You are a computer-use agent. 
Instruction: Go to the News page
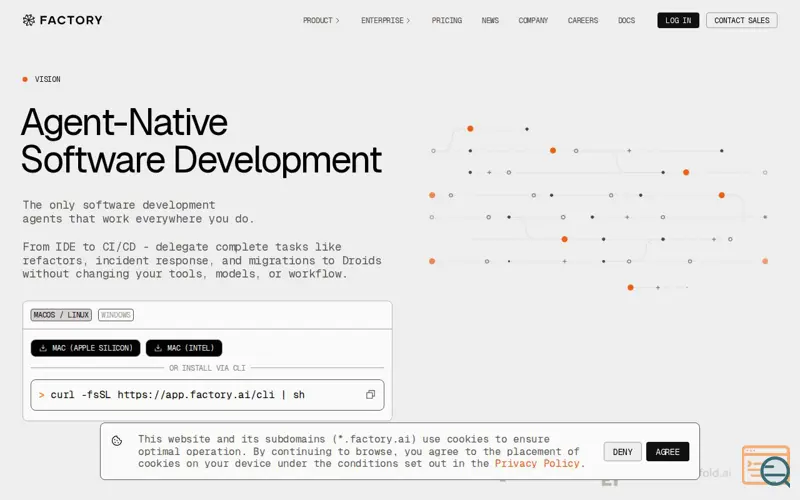click(x=490, y=20)
